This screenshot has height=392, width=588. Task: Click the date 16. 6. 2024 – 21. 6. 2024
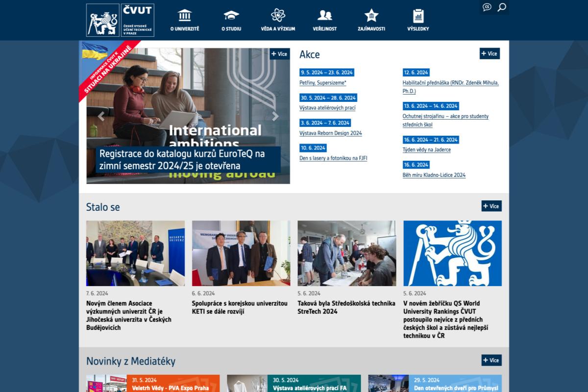[x=431, y=140]
